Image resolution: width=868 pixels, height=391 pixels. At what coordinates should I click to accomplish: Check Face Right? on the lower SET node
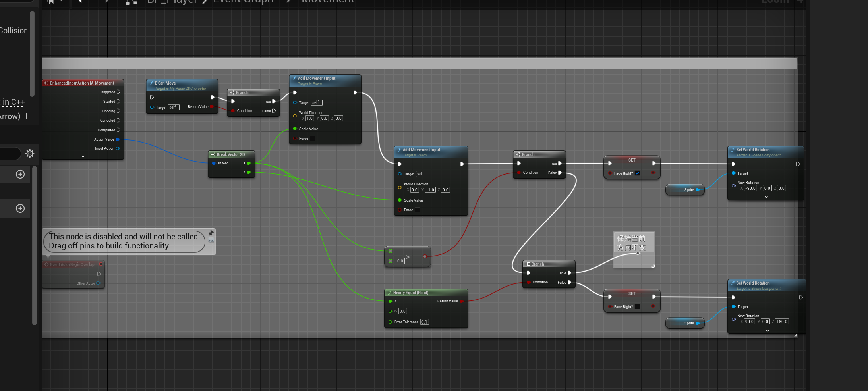[x=637, y=306]
